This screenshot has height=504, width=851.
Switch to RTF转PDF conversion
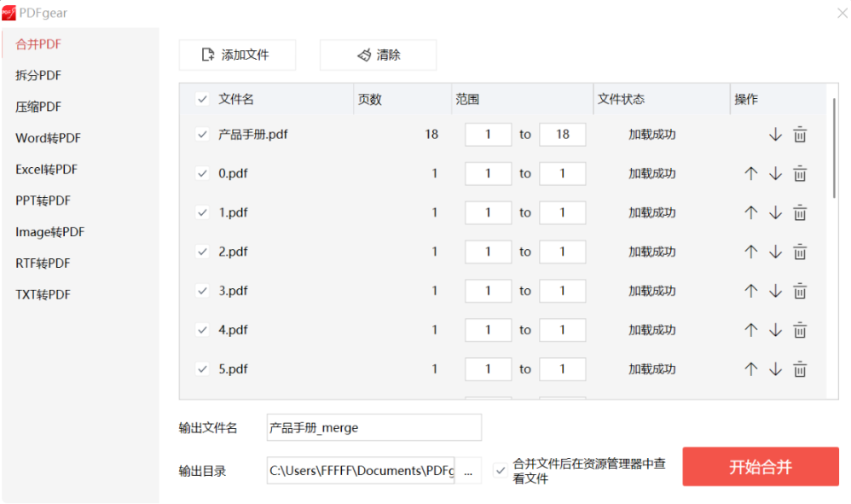click(x=43, y=264)
